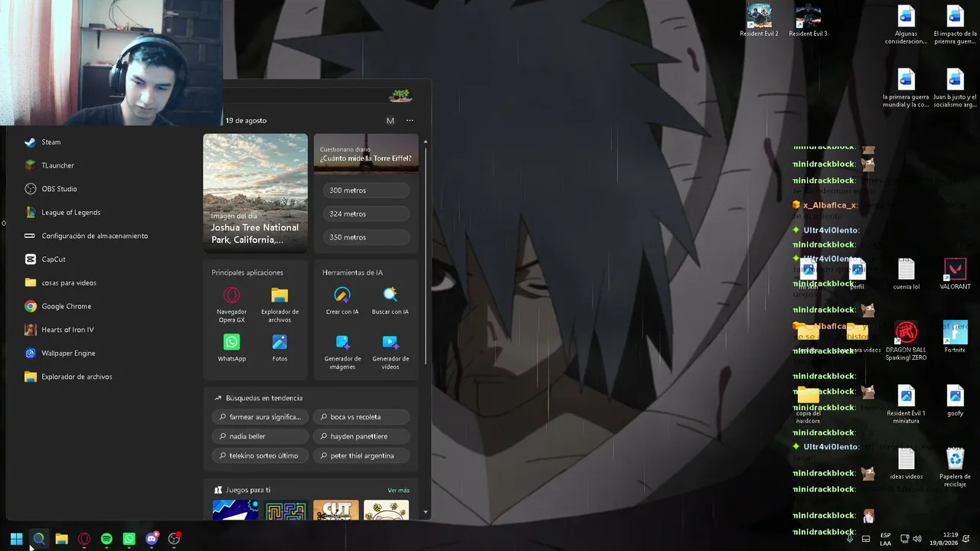The image size is (980, 551).
Task: Open Generador de vídeos
Action: [x=390, y=352]
